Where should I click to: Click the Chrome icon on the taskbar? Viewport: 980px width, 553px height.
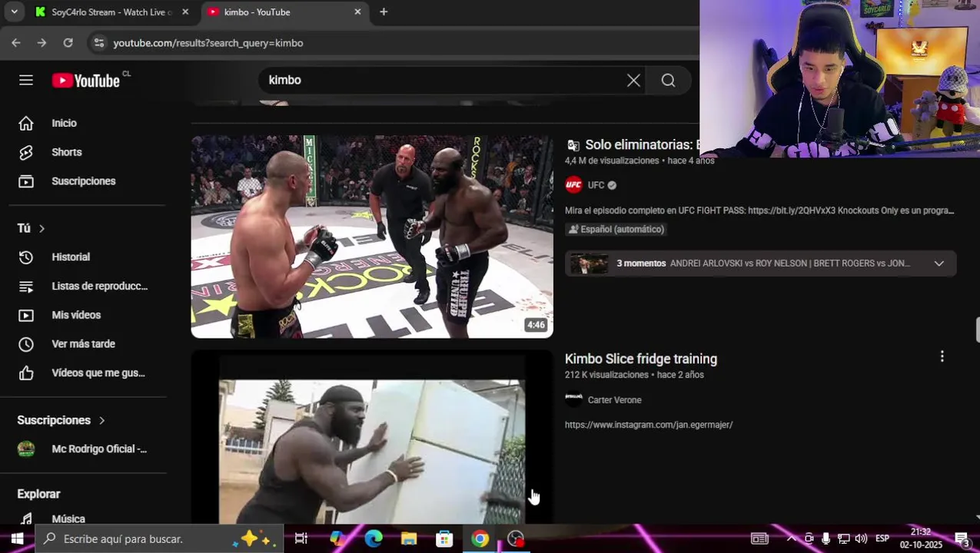point(480,539)
